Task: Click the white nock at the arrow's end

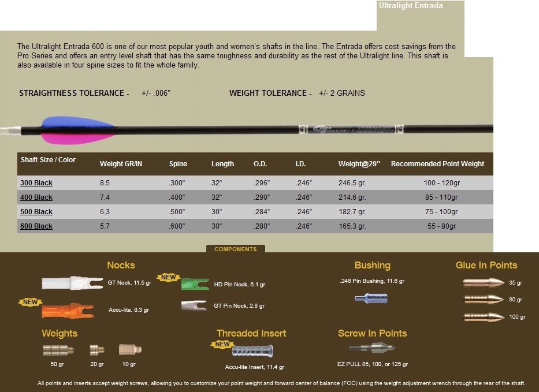Action: click(10, 130)
